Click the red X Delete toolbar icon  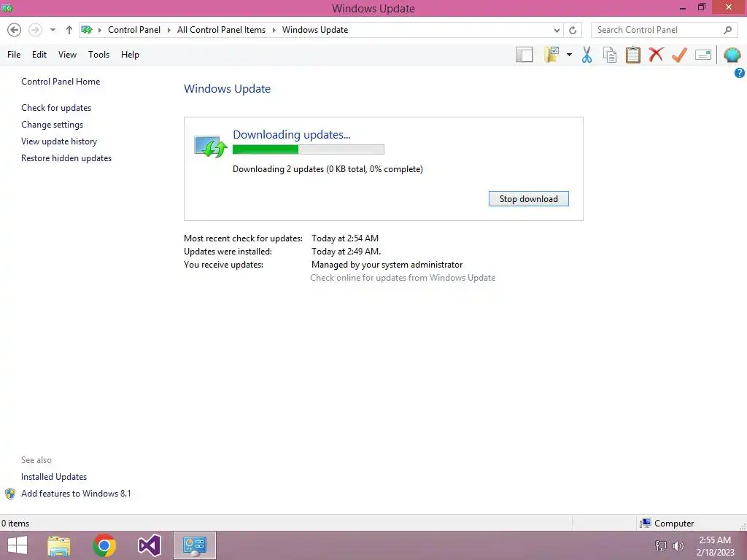656,55
